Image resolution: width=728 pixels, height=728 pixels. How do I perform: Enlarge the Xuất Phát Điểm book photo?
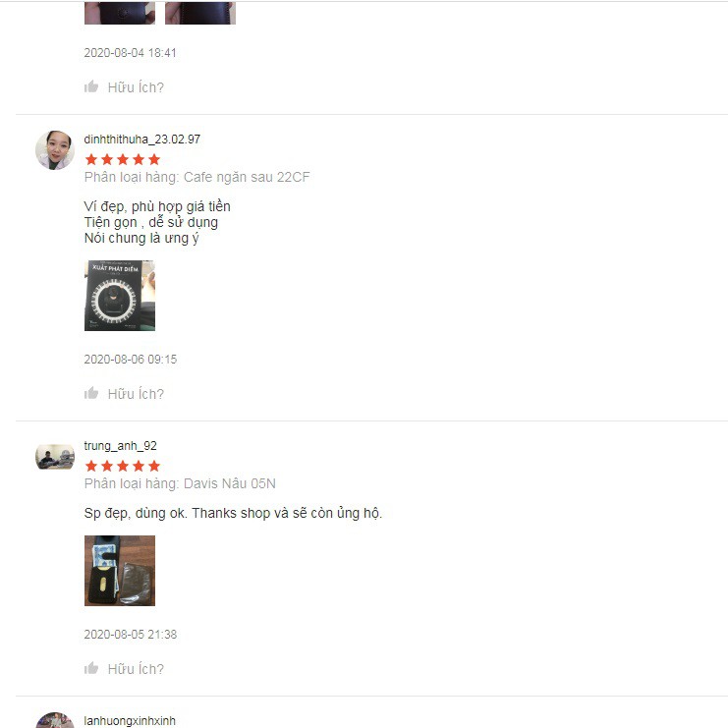[120, 296]
